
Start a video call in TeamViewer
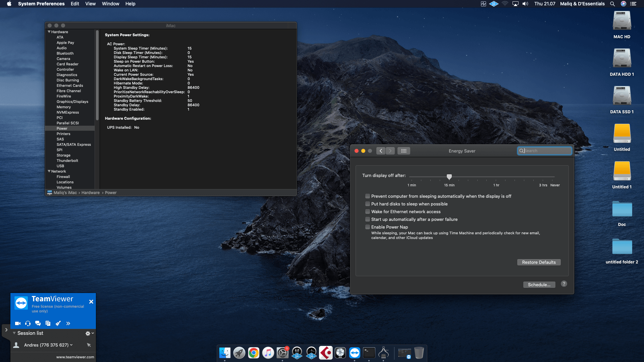tap(17, 323)
